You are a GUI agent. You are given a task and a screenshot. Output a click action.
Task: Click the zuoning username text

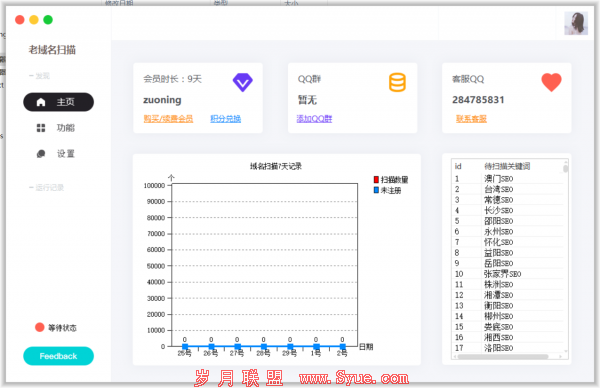pos(162,100)
